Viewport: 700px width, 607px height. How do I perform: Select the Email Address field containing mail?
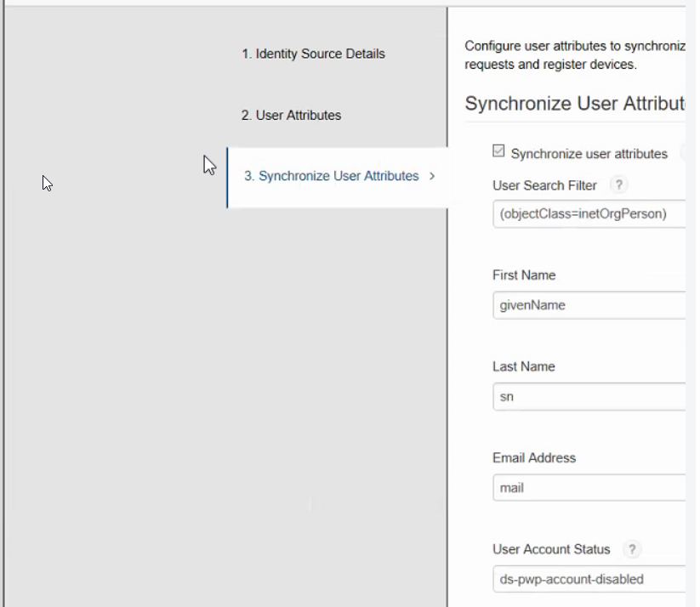(x=589, y=488)
